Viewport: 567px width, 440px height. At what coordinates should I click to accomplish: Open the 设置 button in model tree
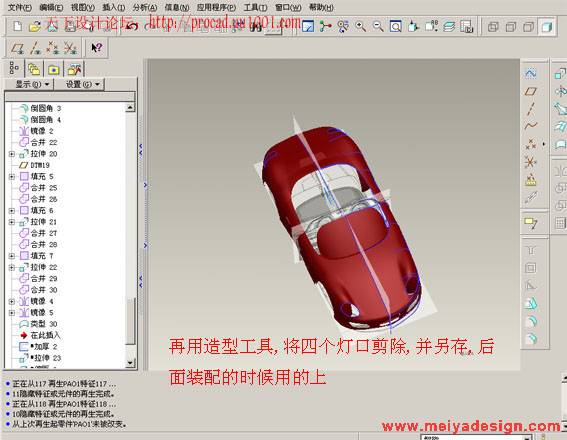coord(82,84)
